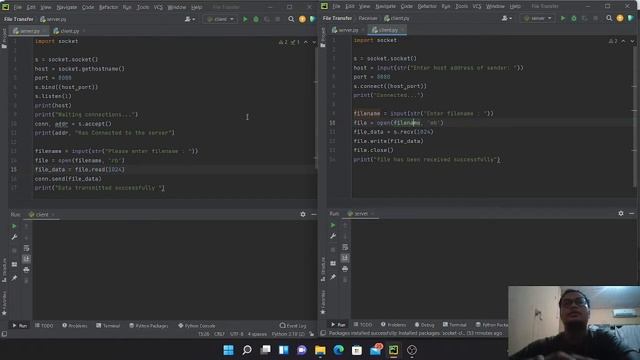Open Search Everywhere in left window toolbar

[x=291, y=19]
